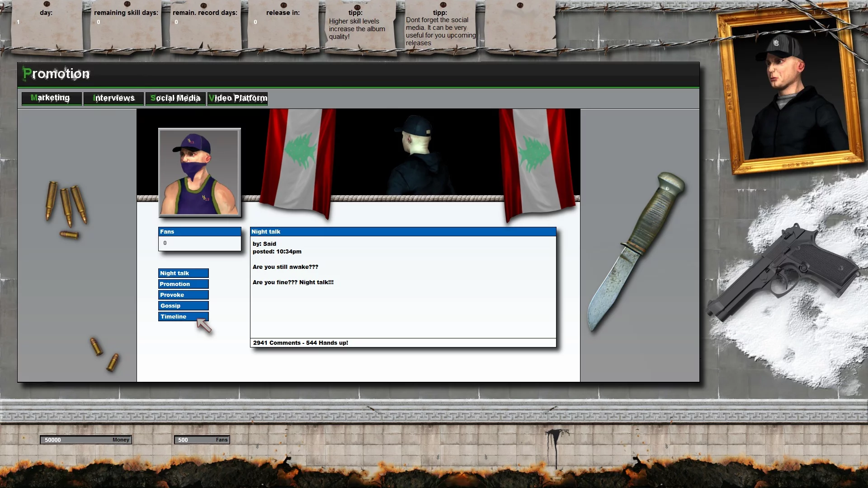The image size is (868, 488).
Task: Click the Gossip post button
Action: pos(184,306)
